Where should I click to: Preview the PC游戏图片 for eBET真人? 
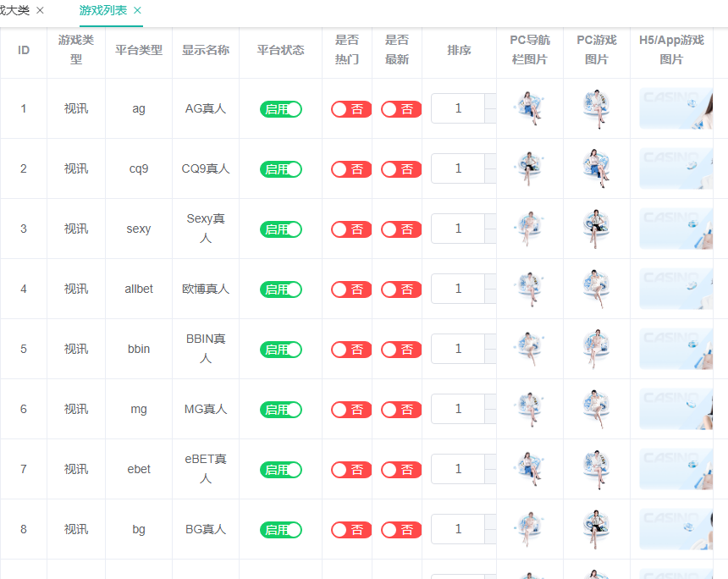point(597,469)
